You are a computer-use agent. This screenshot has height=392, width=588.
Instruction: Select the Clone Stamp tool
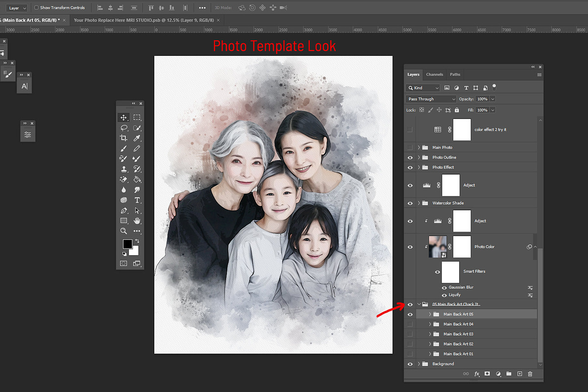coord(123,169)
